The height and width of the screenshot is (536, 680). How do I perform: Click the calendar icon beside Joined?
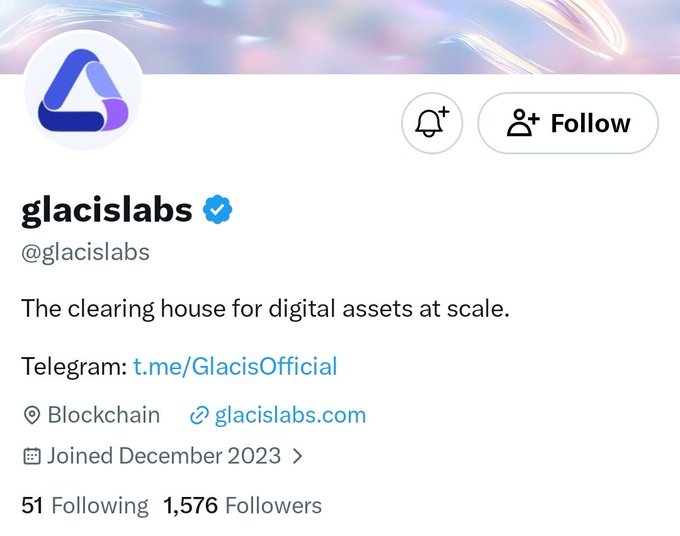tap(32, 456)
